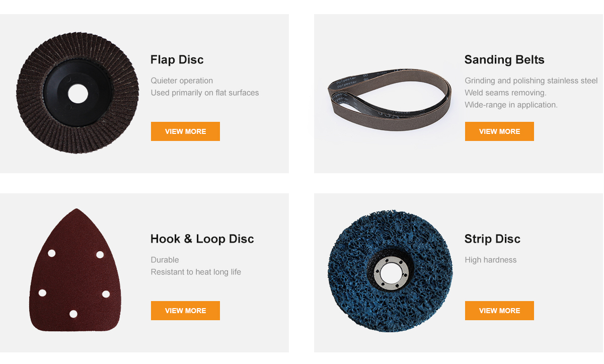604x364 pixels.
Task: Click the blue strip disc product image
Action: tap(390, 271)
